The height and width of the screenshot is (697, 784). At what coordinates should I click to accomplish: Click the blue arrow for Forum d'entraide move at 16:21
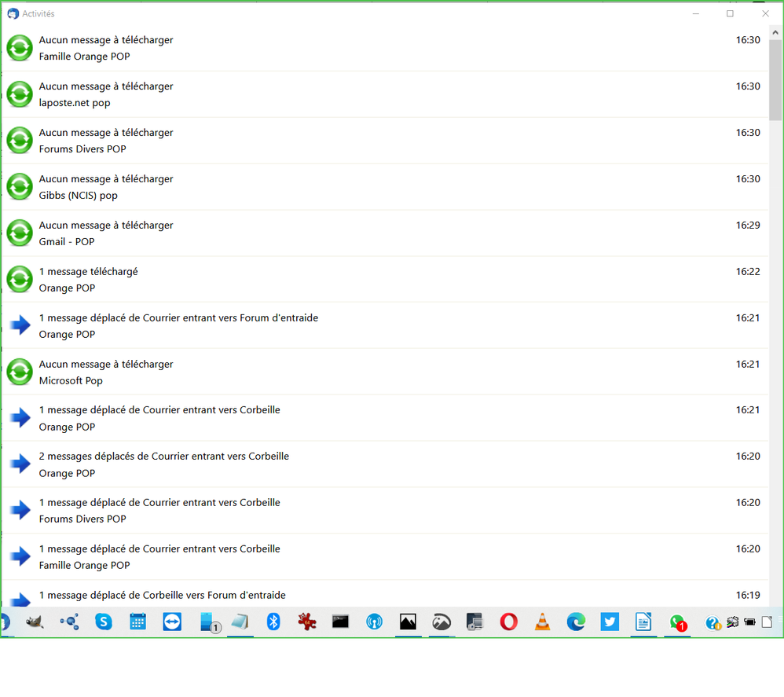click(x=20, y=325)
